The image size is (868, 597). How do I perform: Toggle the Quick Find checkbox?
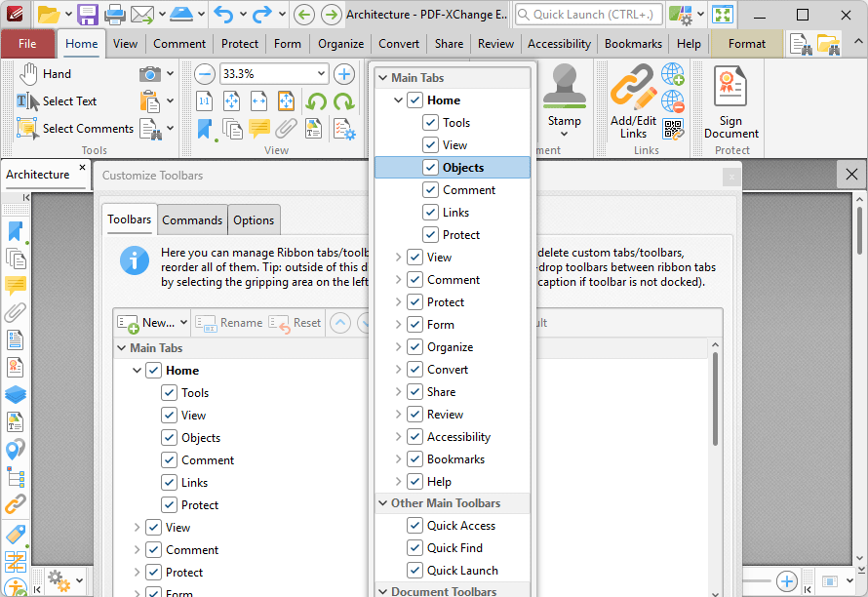pyautogui.click(x=414, y=547)
